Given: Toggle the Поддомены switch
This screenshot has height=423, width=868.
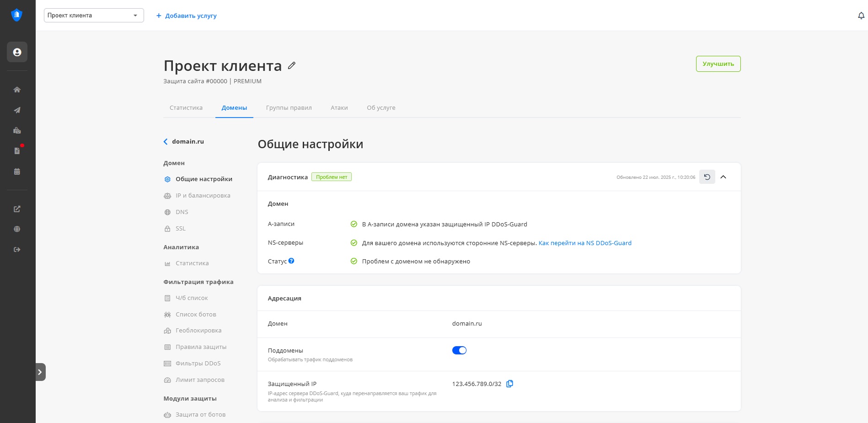Looking at the screenshot, I should point(459,350).
